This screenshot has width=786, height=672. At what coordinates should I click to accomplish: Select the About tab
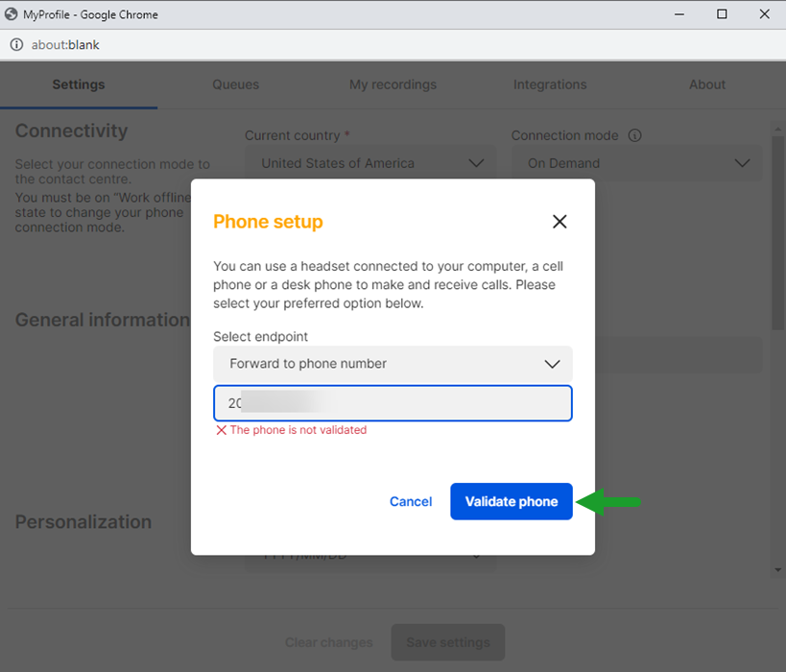(x=706, y=84)
